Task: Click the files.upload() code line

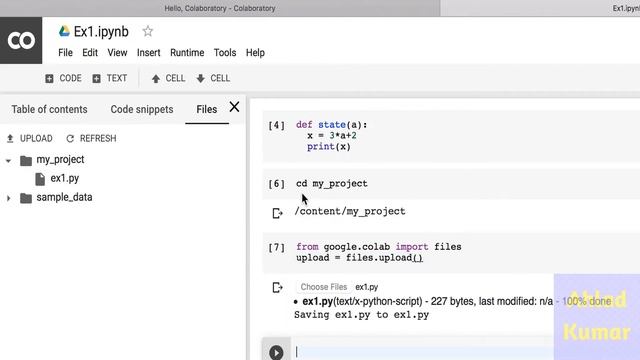Action: click(359, 258)
